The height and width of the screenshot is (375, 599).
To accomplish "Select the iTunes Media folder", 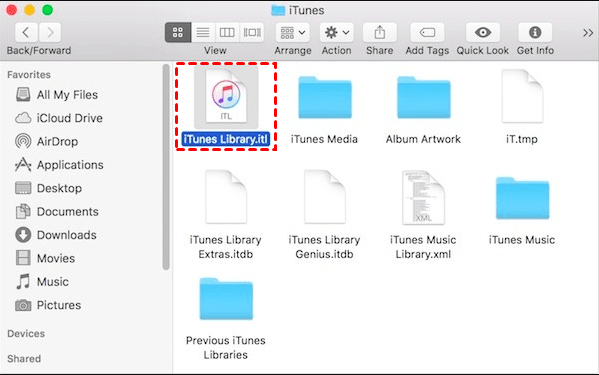I will (325, 97).
